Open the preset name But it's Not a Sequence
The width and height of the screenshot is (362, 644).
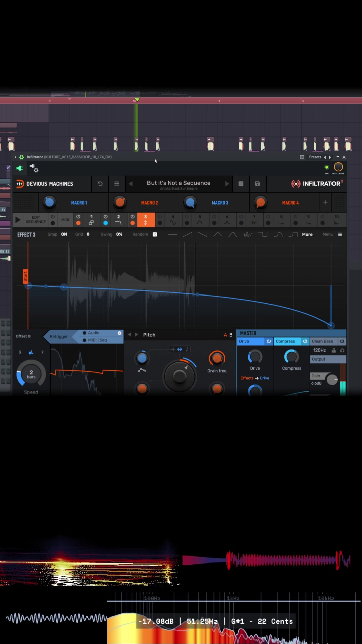pyautogui.click(x=179, y=183)
